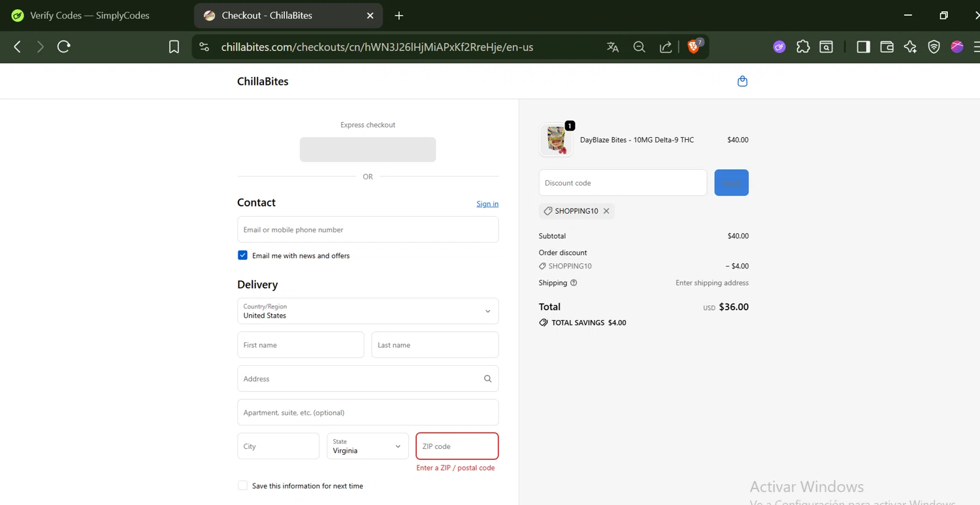
Task: Click the Discount code field
Action: [623, 183]
